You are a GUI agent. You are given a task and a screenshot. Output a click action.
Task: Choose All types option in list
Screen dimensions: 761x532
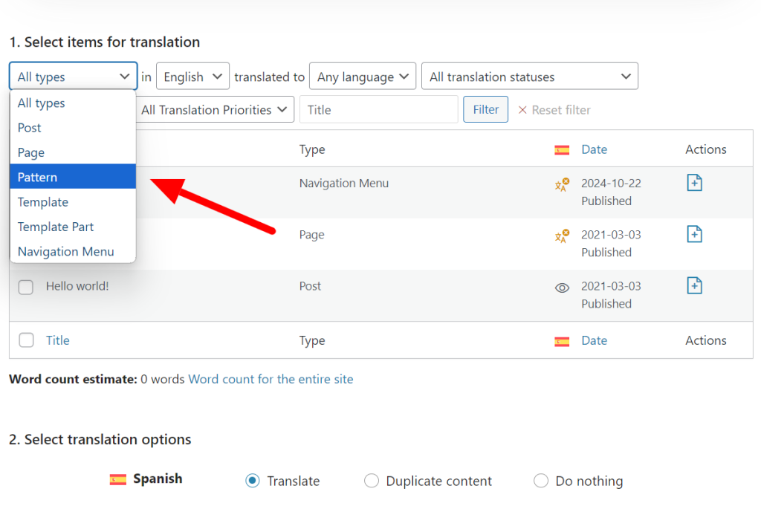[73, 103]
